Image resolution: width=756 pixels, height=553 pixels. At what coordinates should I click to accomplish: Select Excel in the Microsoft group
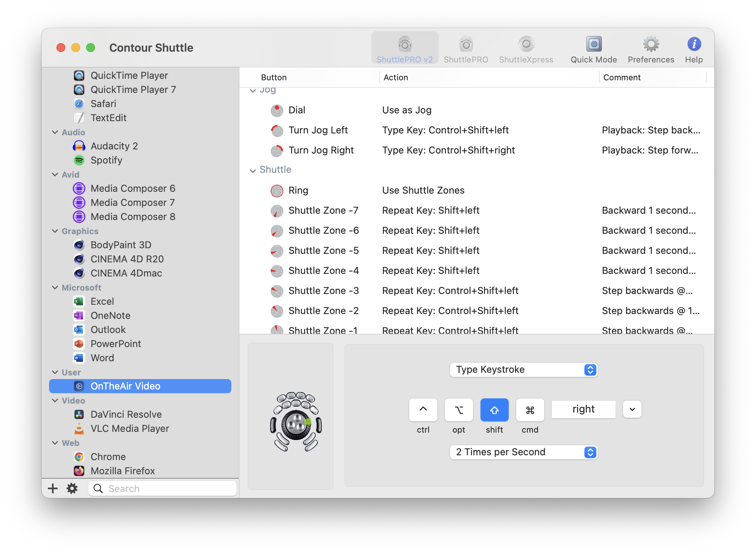tap(140, 301)
